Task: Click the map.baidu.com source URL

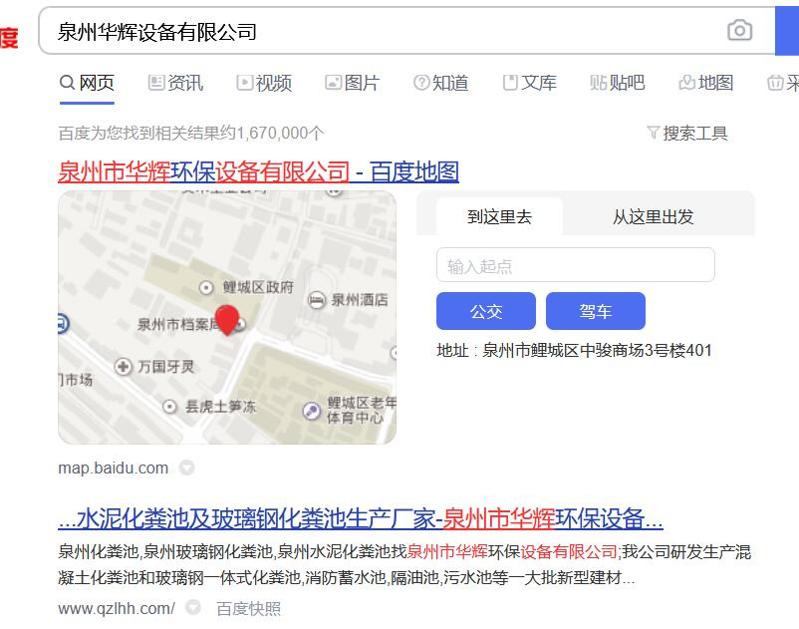Action: [113, 468]
